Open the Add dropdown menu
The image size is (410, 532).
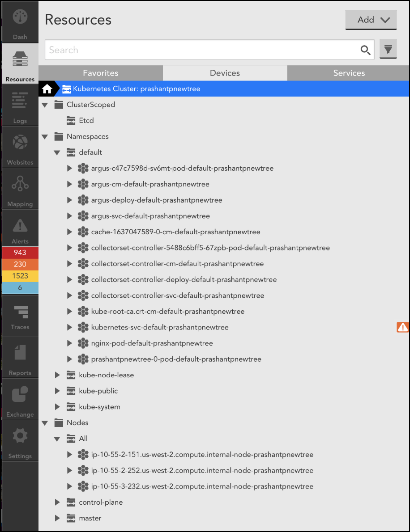pos(371,20)
